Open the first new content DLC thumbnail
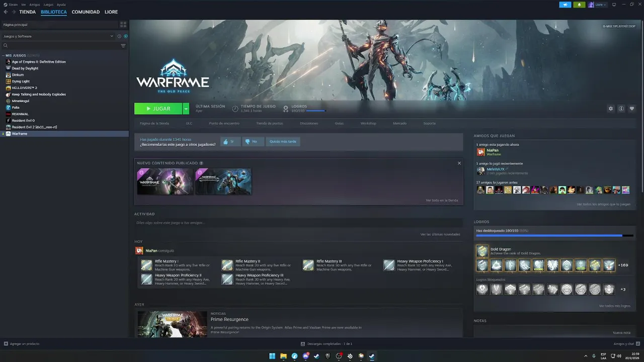The image size is (644, 362). [x=165, y=182]
